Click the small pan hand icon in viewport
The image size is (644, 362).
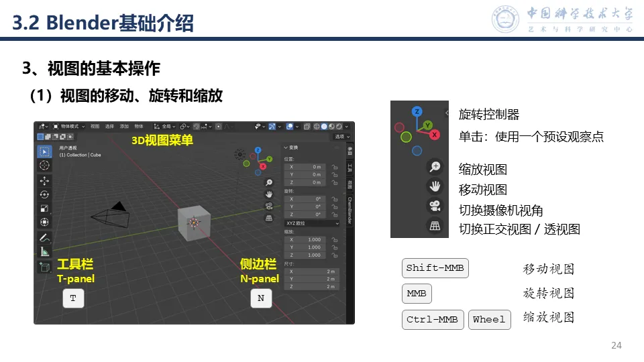[x=269, y=194]
